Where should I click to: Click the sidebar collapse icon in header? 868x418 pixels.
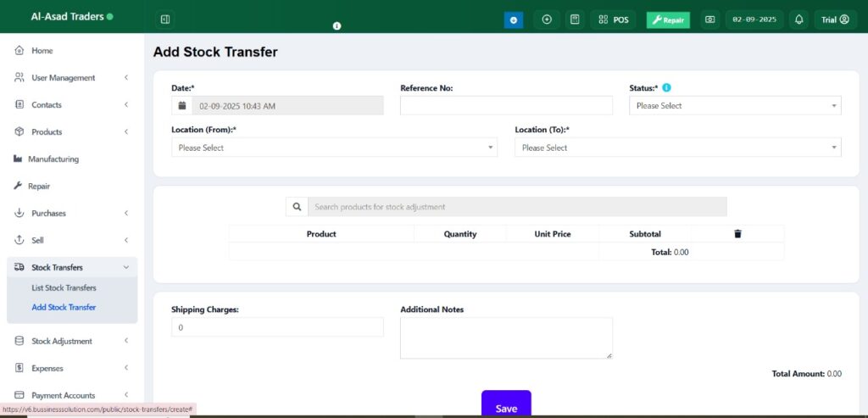165,20
